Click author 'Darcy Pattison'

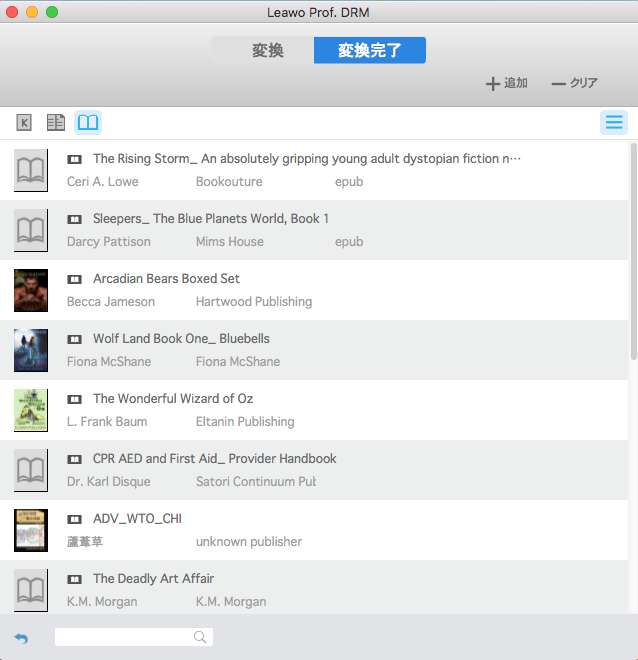point(109,242)
